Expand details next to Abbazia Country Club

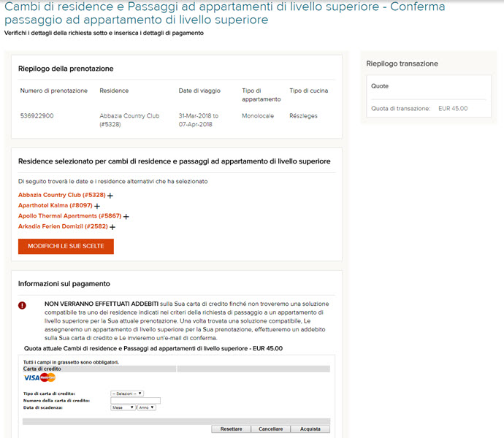tap(110, 196)
